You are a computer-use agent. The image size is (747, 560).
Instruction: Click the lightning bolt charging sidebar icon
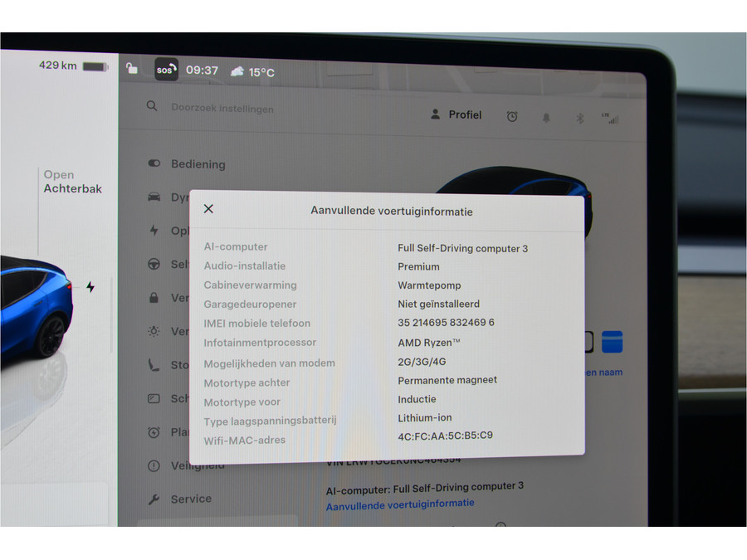154,231
